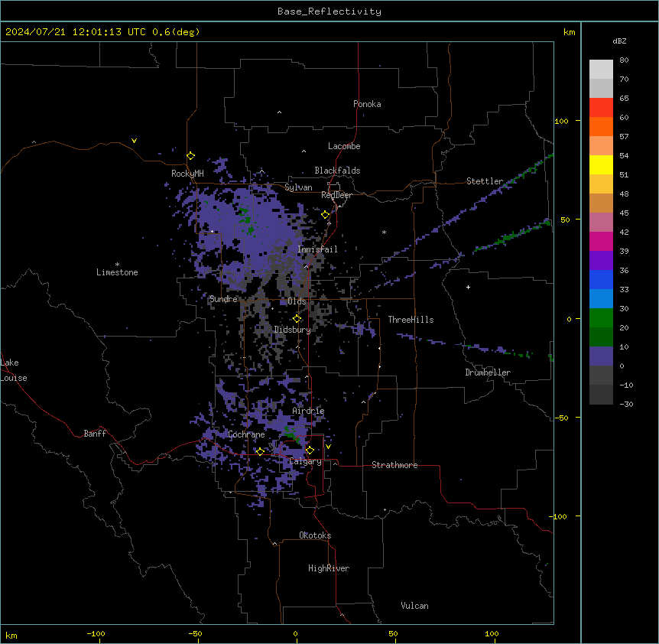659x644 pixels.
Task: Click the 0 tick on bottom axis
Action: tap(295, 633)
